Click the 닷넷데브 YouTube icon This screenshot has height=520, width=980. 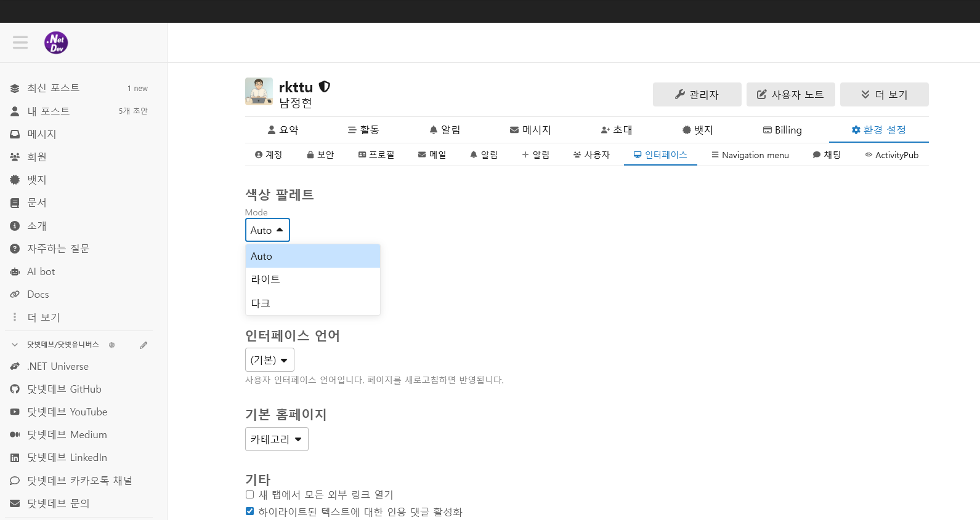(x=15, y=412)
